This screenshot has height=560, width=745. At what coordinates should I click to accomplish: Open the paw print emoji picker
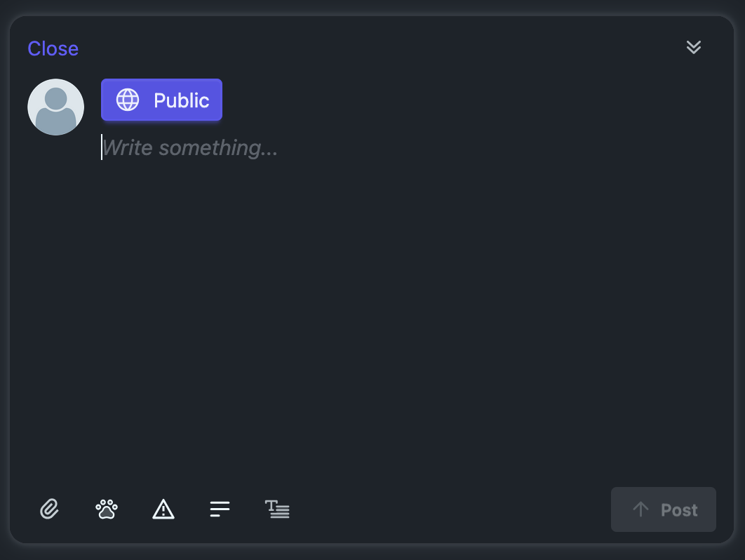point(107,509)
